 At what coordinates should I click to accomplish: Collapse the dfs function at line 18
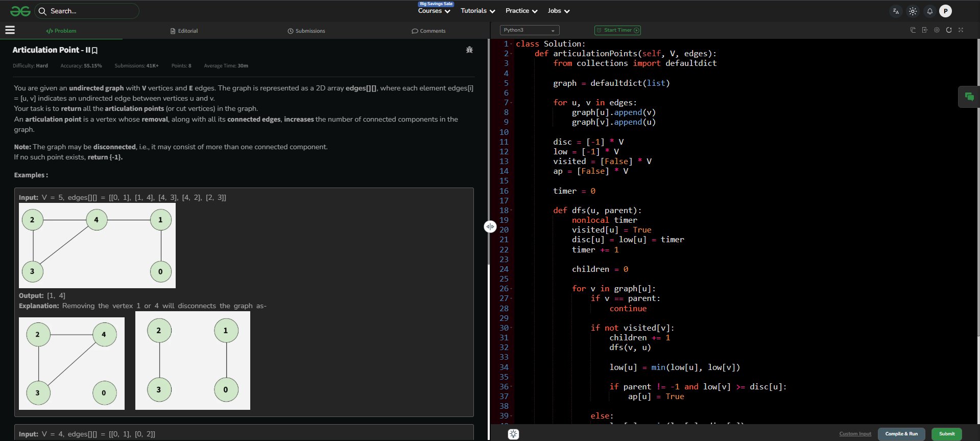[x=512, y=211]
